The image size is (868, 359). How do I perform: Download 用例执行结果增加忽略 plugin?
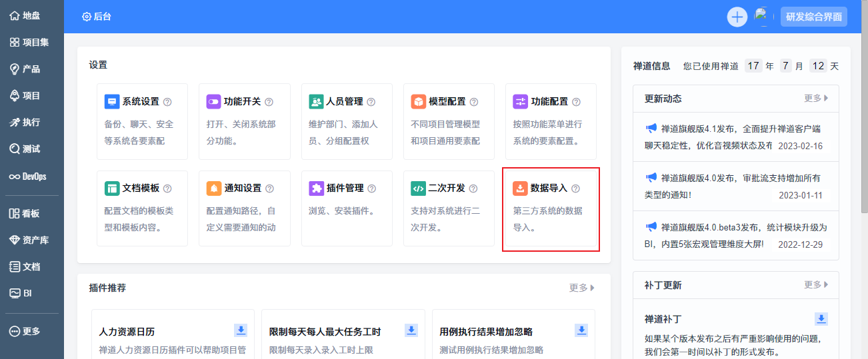[581, 330]
